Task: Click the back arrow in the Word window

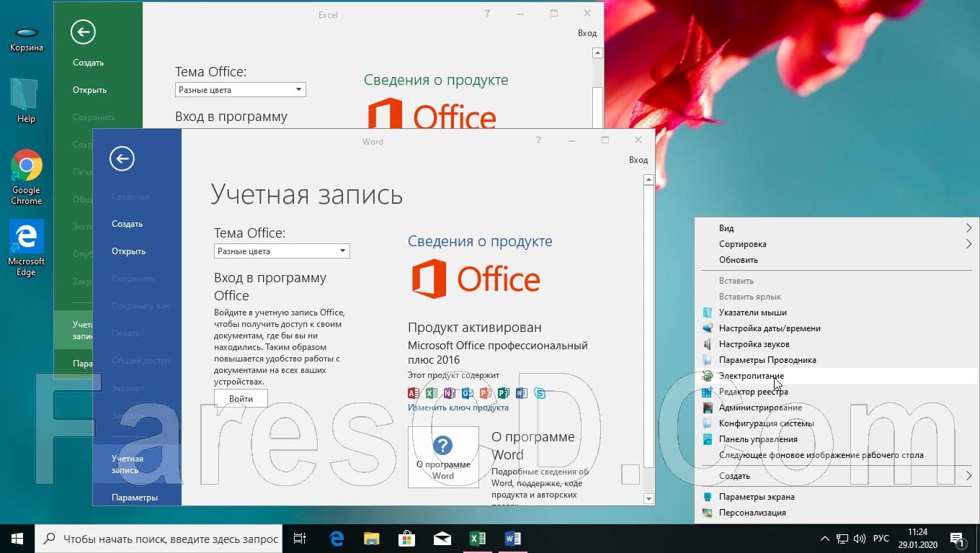Action: click(x=122, y=158)
